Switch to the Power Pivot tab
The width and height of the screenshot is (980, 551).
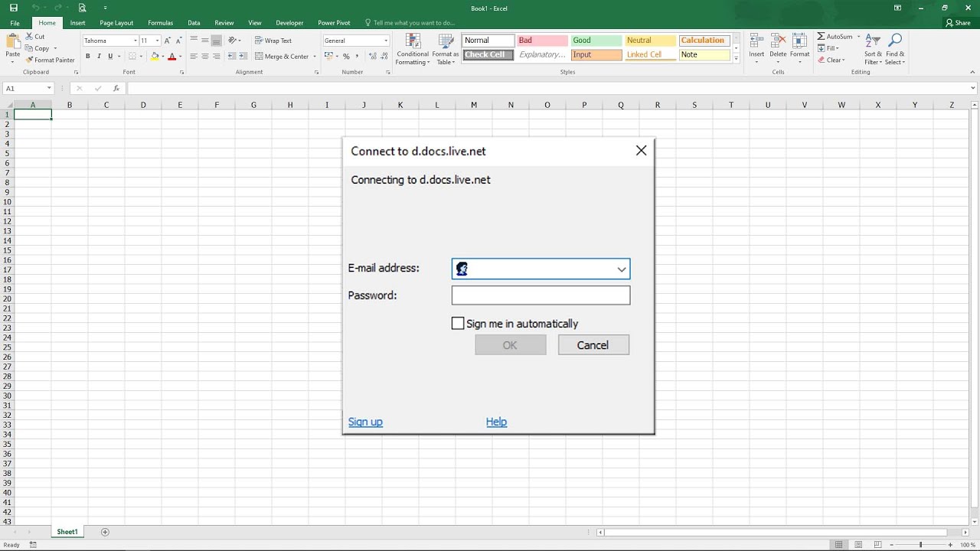(334, 23)
